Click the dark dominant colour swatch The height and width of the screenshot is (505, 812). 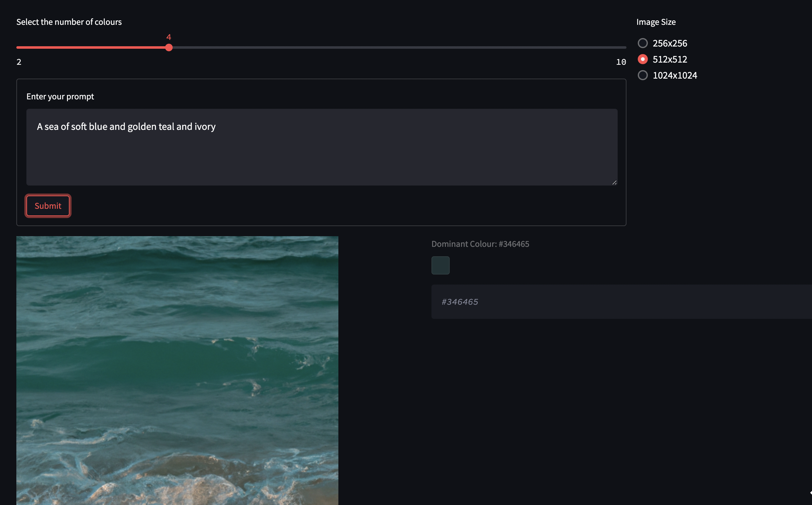[x=440, y=265]
